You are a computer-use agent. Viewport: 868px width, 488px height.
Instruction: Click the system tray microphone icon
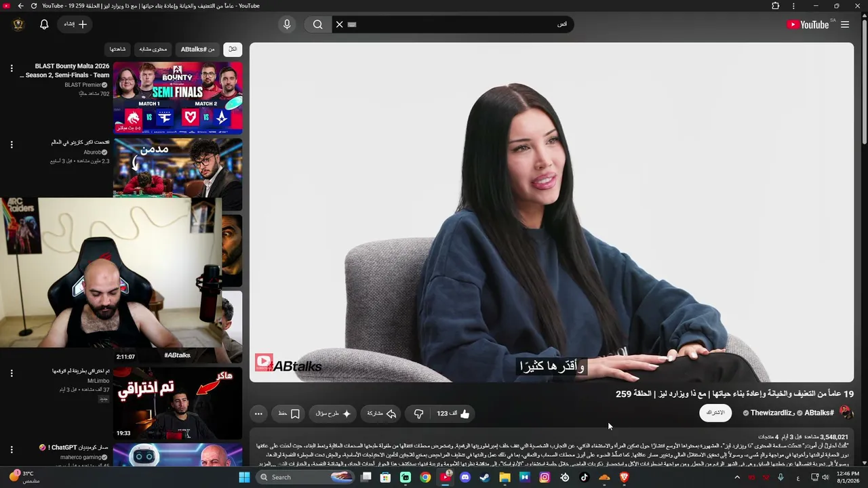(781, 477)
